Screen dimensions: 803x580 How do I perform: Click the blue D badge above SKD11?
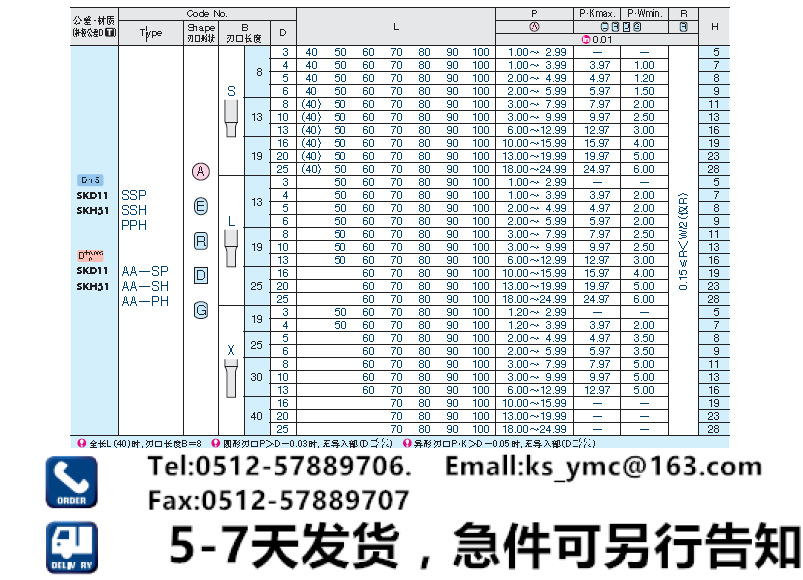click(x=91, y=180)
